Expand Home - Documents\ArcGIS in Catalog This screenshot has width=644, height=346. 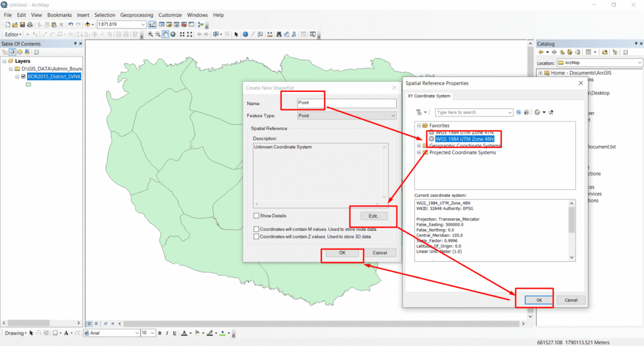(540, 73)
